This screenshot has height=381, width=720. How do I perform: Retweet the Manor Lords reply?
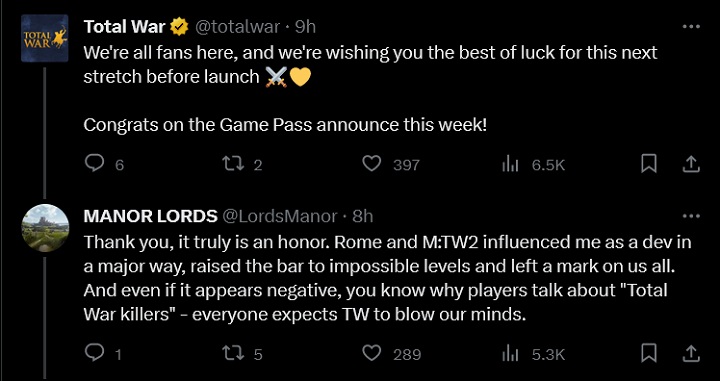pos(232,353)
